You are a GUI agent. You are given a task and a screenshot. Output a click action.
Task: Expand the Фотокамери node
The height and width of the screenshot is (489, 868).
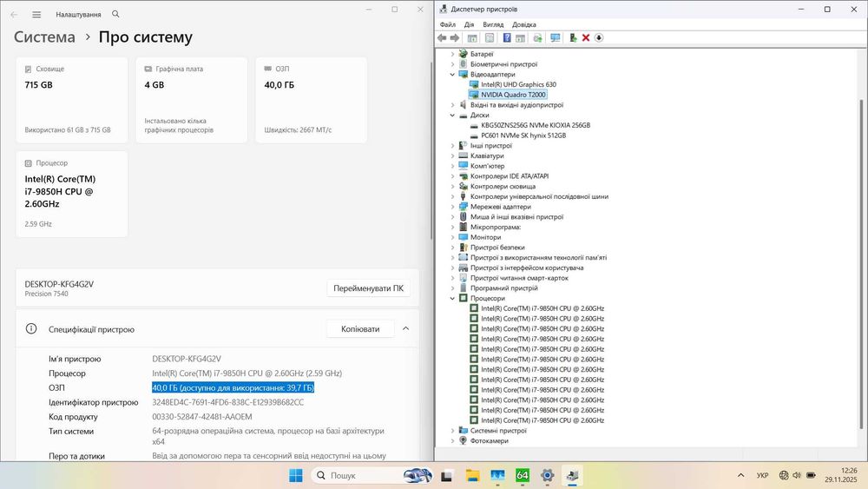452,441
